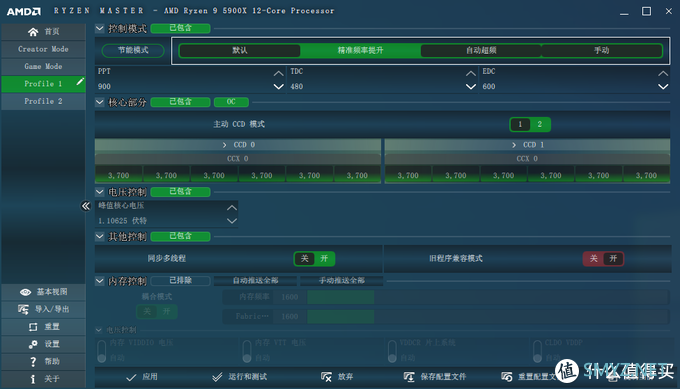Adjust the 内存频率 slider bar

tap(488, 297)
